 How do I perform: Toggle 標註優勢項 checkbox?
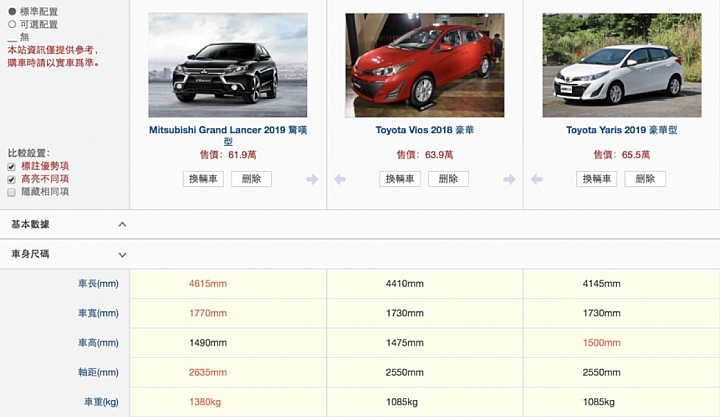[x=11, y=166]
